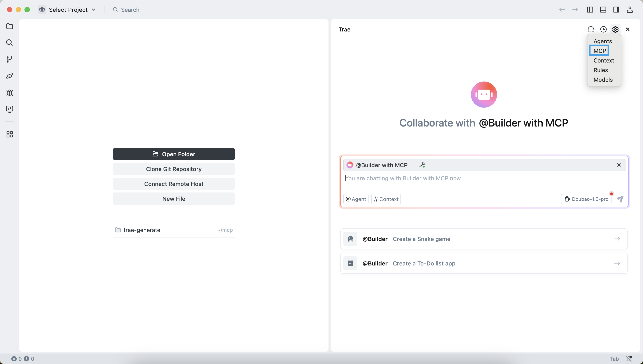Open the Explorer folder icon in sidebar
This screenshot has width=643, height=364.
[x=9, y=26]
